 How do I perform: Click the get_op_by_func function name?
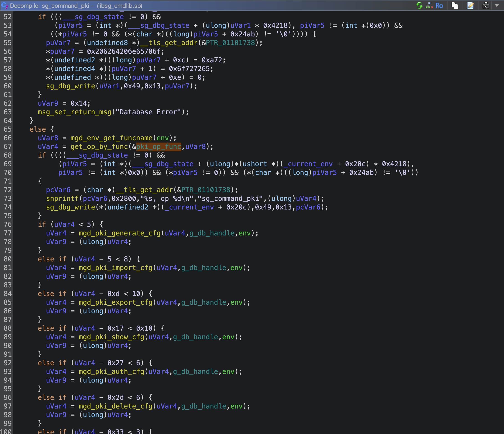pos(99,146)
